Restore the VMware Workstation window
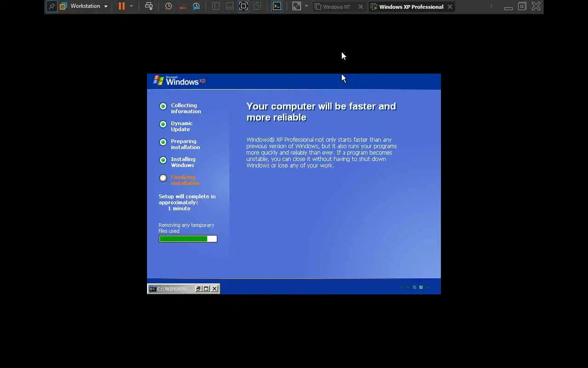Viewport: 588px width, 368px height. point(522,6)
